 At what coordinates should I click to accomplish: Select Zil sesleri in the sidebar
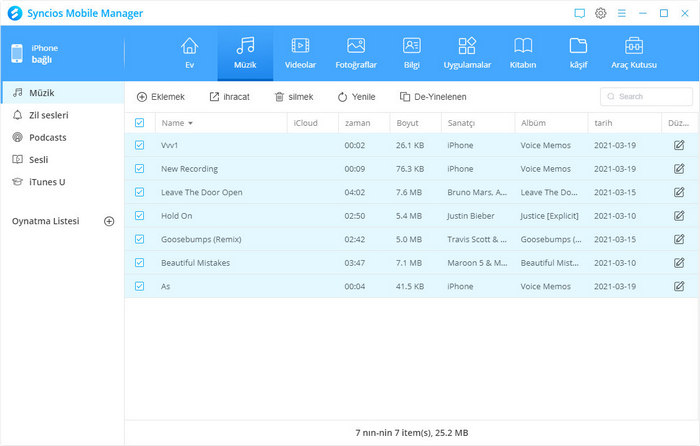[62, 115]
